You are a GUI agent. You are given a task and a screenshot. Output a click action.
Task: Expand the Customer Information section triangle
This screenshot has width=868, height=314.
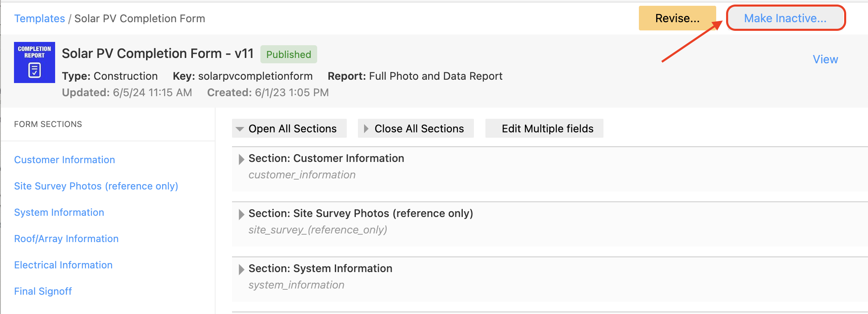241,159
